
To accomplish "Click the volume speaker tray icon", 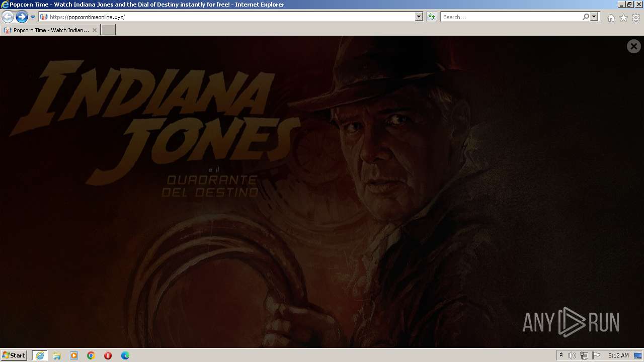I will pos(572,355).
